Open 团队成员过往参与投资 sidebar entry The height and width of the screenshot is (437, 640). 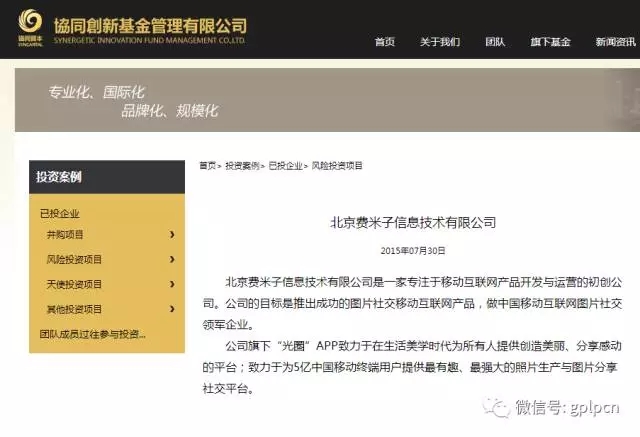point(93,335)
